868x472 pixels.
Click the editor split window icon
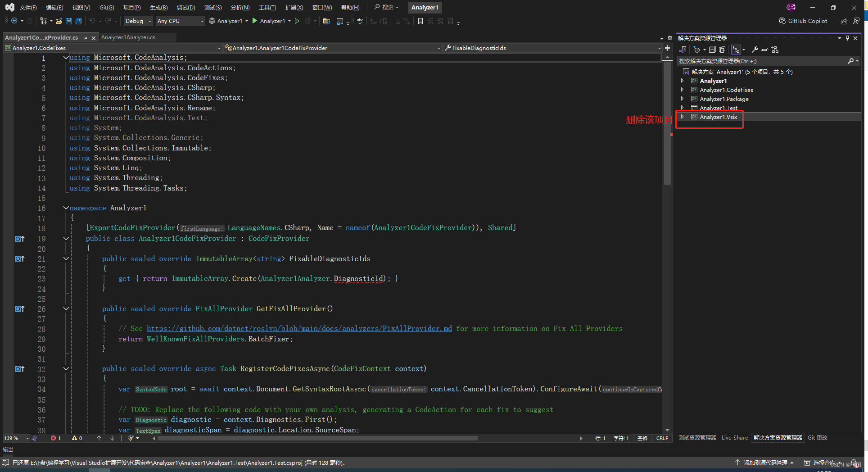click(x=667, y=48)
